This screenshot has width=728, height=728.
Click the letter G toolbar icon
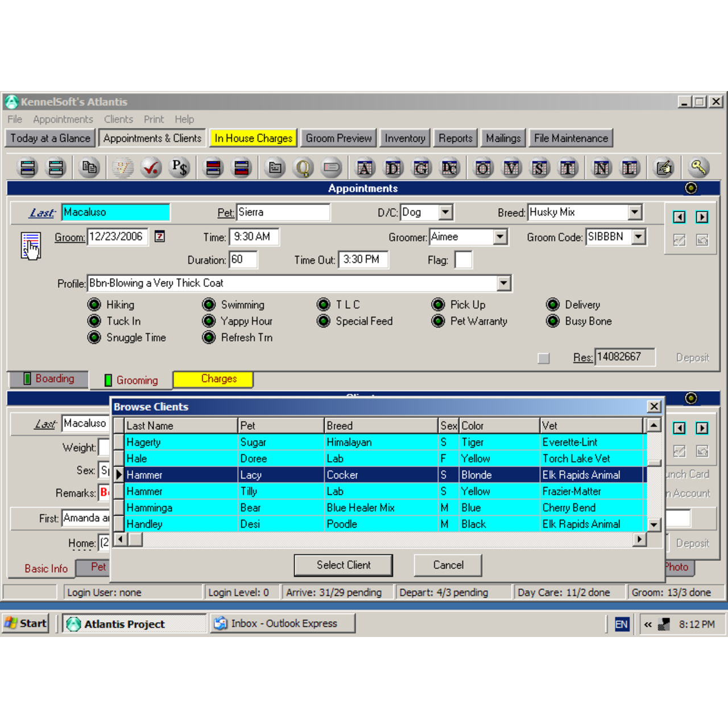coord(421,168)
